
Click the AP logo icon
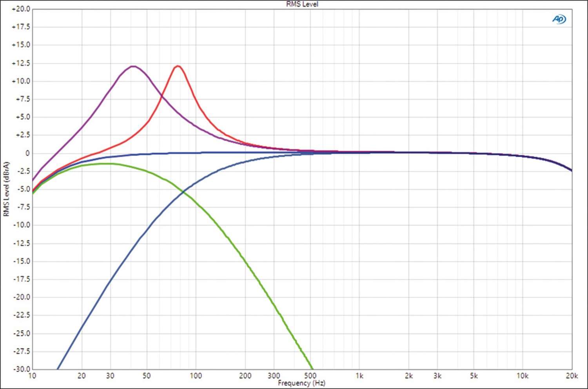pyautogui.click(x=559, y=19)
